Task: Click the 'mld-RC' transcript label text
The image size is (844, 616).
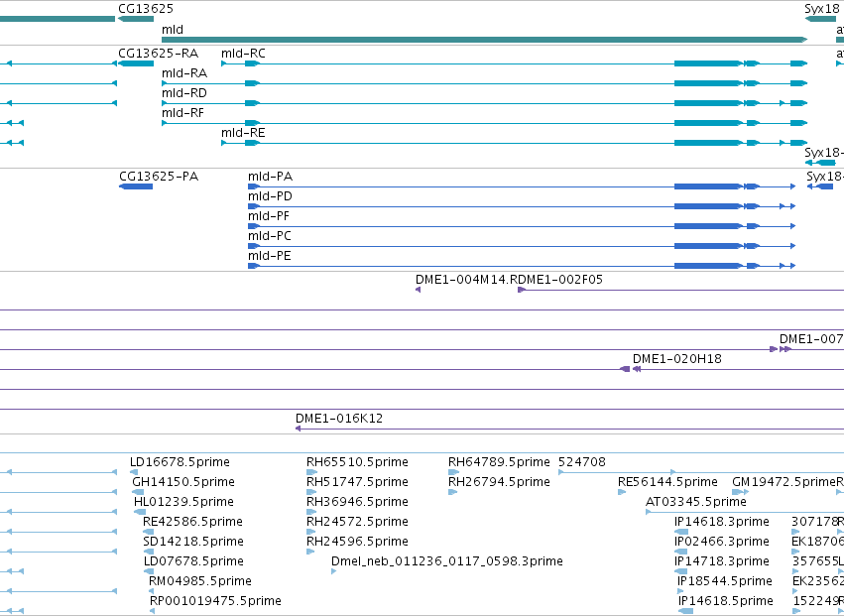Action: coord(243,54)
